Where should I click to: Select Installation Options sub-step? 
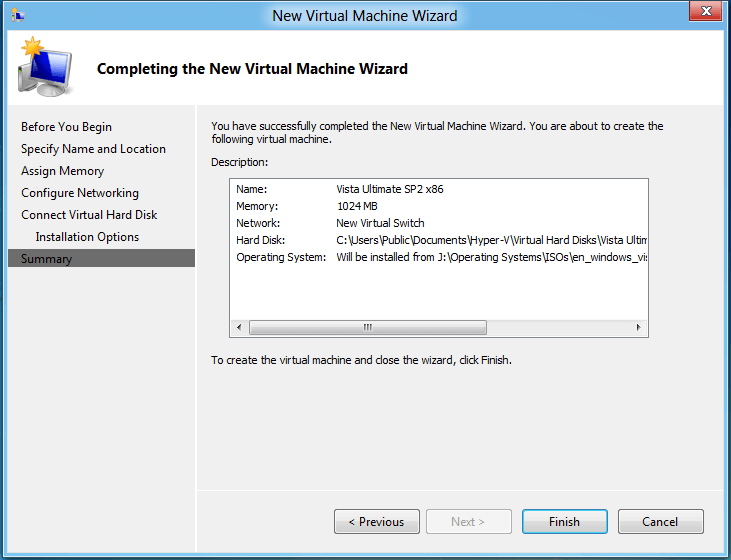click(87, 237)
